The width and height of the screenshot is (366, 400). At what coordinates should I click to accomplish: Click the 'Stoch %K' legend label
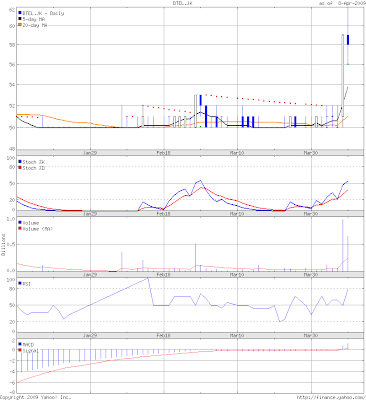coord(34,162)
